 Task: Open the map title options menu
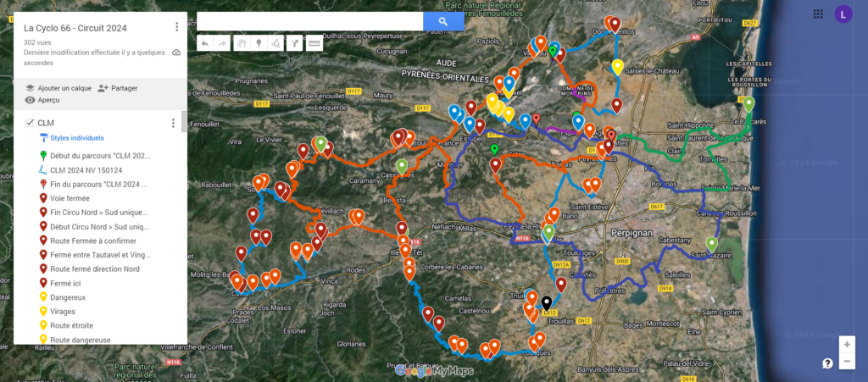point(176,27)
